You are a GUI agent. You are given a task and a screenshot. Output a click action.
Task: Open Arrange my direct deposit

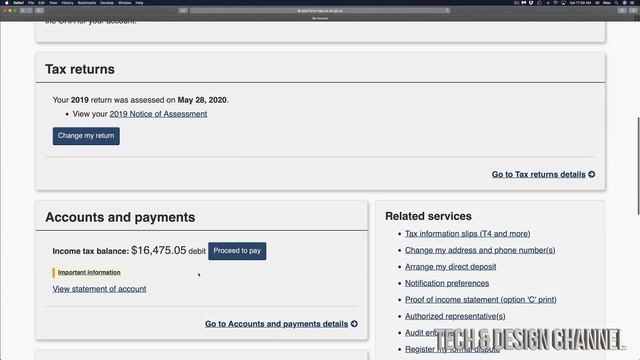click(450, 267)
